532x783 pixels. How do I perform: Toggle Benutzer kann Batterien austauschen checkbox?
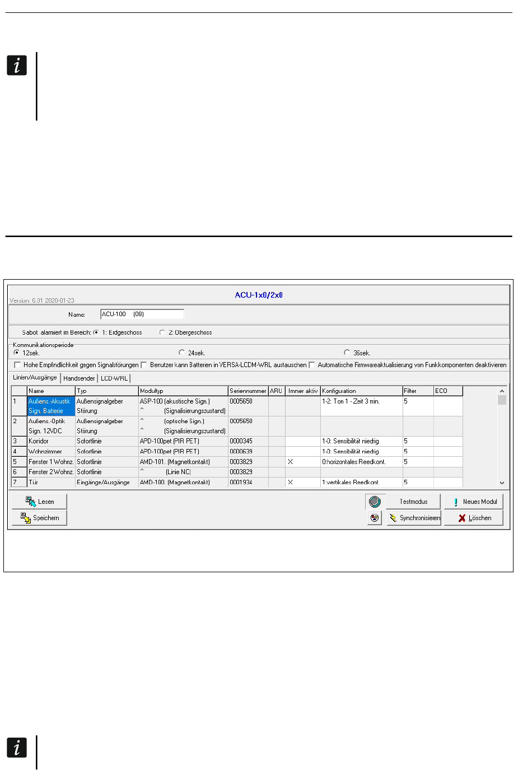pos(144,365)
